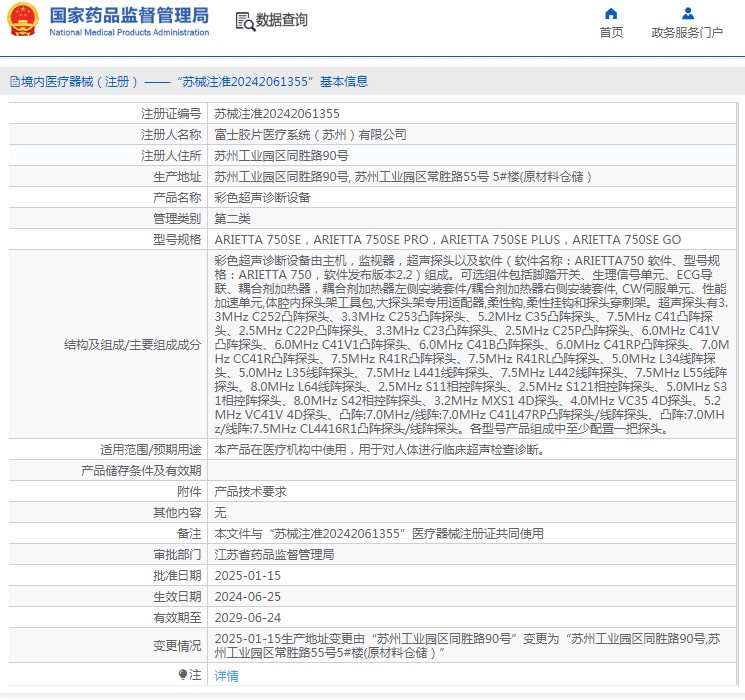745x700 pixels.
Task: Click registrant name 富士胶片医疗系统（苏州）有限公司
Action: pyautogui.click(x=310, y=134)
